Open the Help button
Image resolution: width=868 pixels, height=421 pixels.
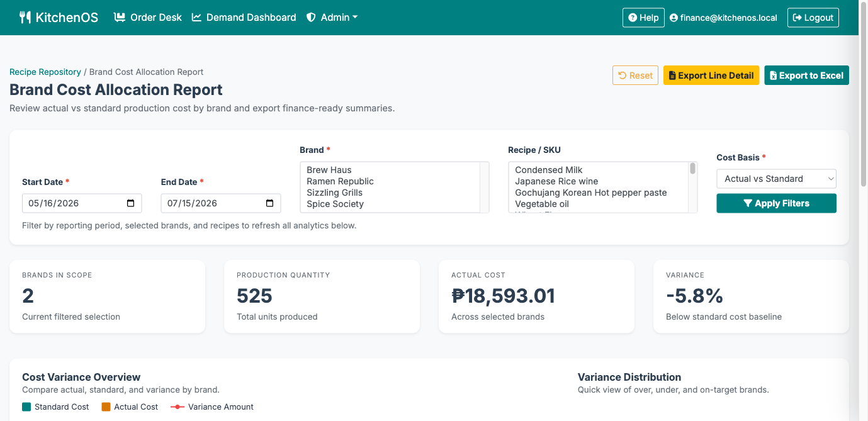pos(643,18)
